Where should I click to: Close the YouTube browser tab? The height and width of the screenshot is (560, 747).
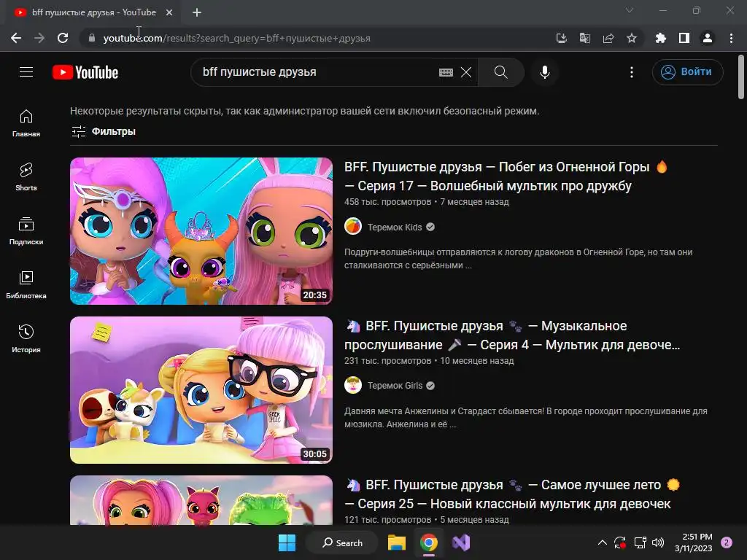(169, 13)
